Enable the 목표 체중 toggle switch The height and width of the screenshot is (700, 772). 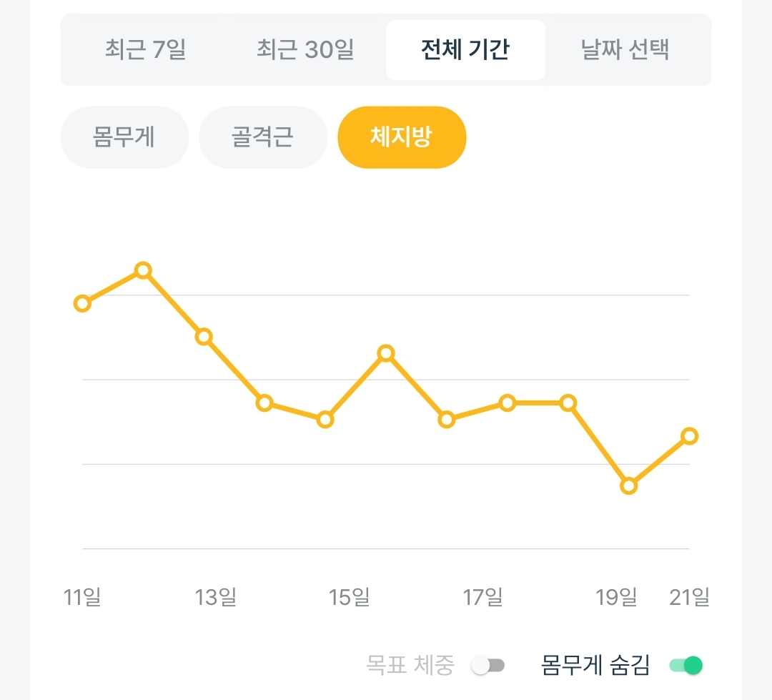[489, 666]
